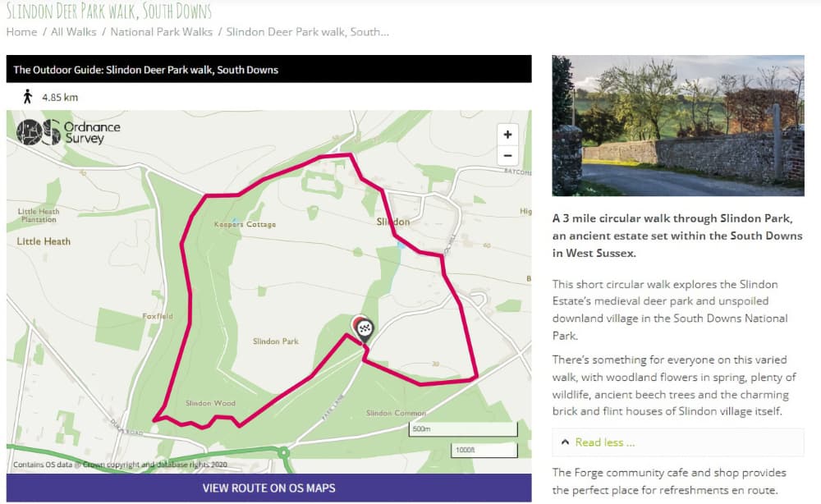Click the page title heading

(x=108, y=11)
